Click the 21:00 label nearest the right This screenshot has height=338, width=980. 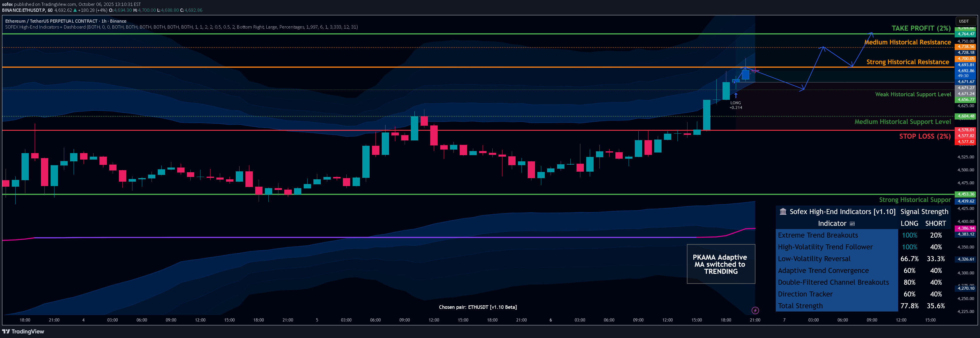[755, 320]
